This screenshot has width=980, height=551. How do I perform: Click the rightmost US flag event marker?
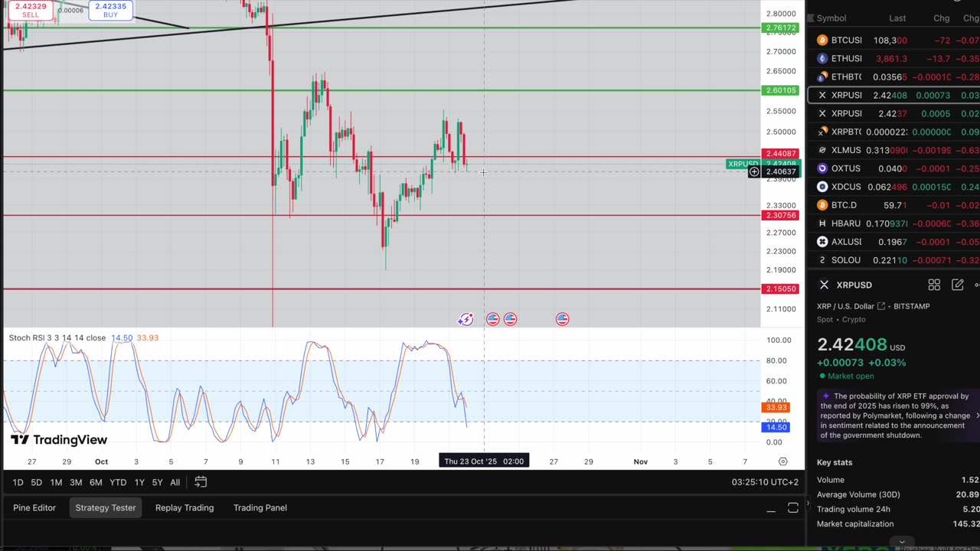click(563, 319)
